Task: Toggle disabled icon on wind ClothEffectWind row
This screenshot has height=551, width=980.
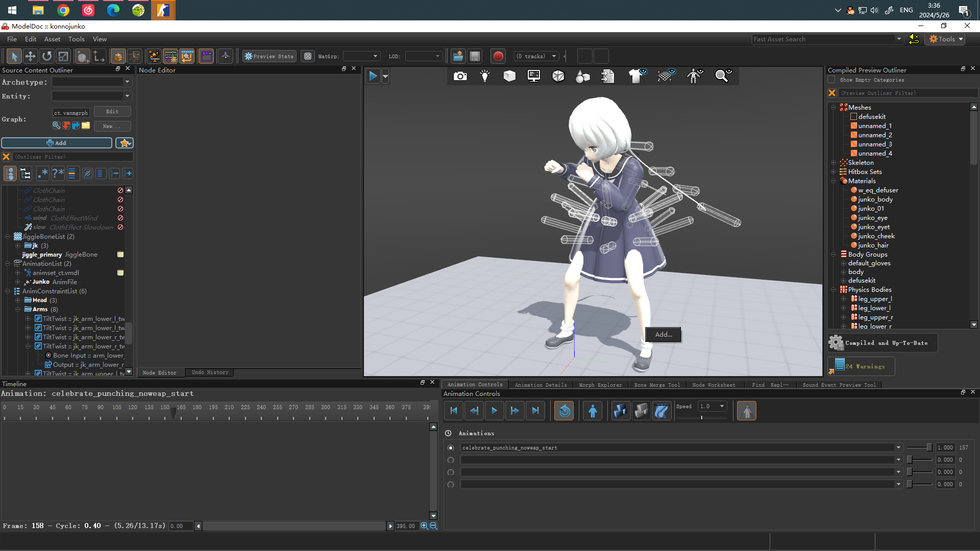Action: click(x=120, y=218)
